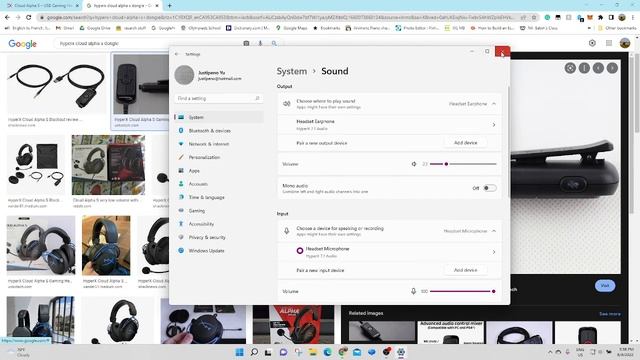The image size is (640, 360).
Task: Click the Google Lens icon in image preview
Action: tap(570, 68)
